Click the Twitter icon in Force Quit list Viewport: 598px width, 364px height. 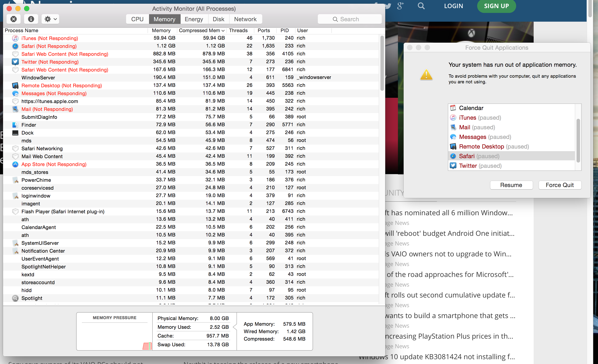click(x=453, y=166)
